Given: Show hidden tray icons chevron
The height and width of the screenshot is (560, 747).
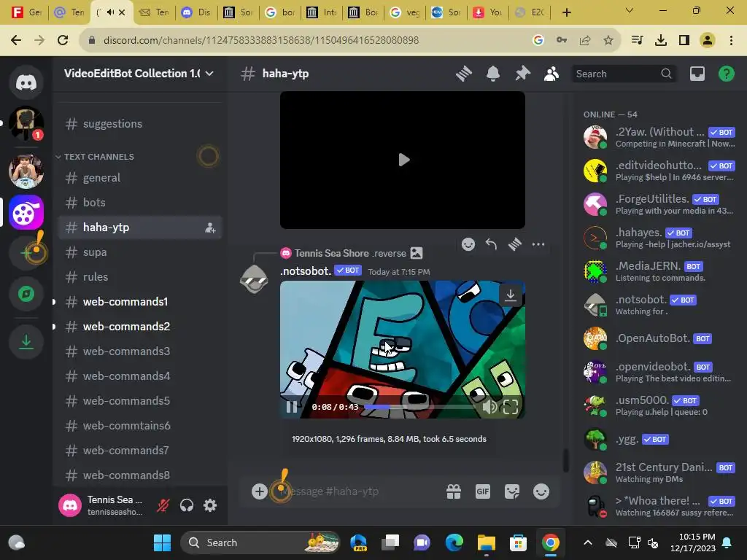Looking at the screenshot, I should [x=588, y=542].
